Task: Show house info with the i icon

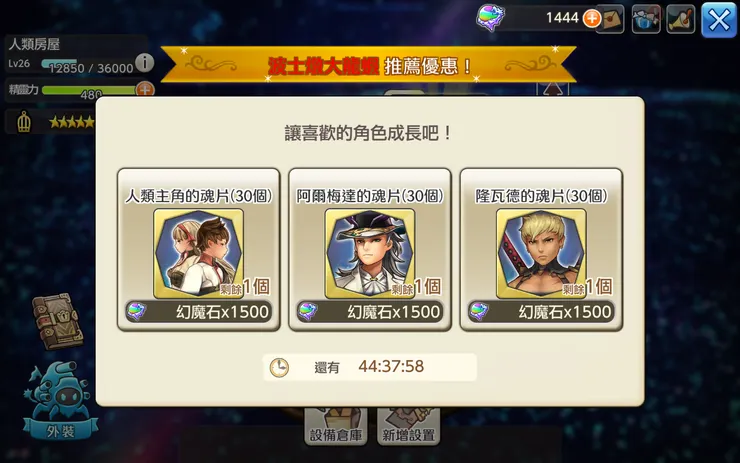Action: (144, 62)
